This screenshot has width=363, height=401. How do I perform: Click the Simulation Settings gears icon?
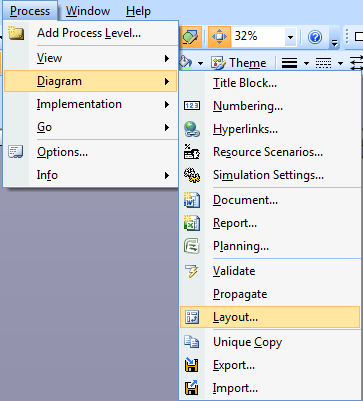[192, 175]
